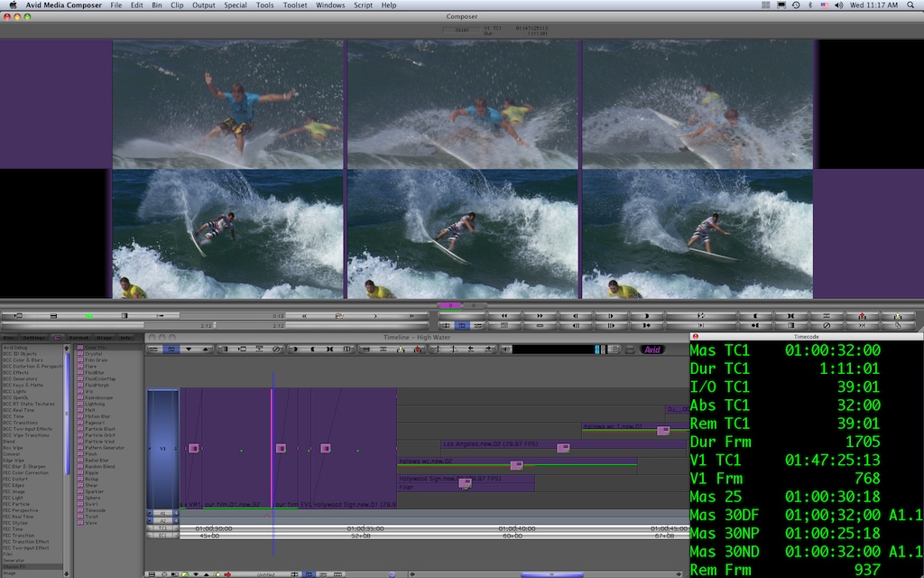Toggle the A1 audio track selector
The height and width of the screenshot is (578, 924).
click(162, 513)
